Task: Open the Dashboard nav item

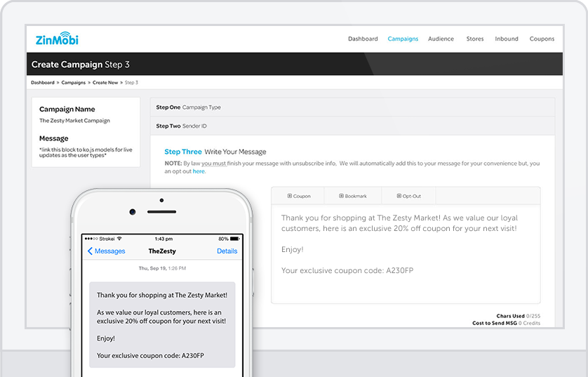Action: [363, 39]
